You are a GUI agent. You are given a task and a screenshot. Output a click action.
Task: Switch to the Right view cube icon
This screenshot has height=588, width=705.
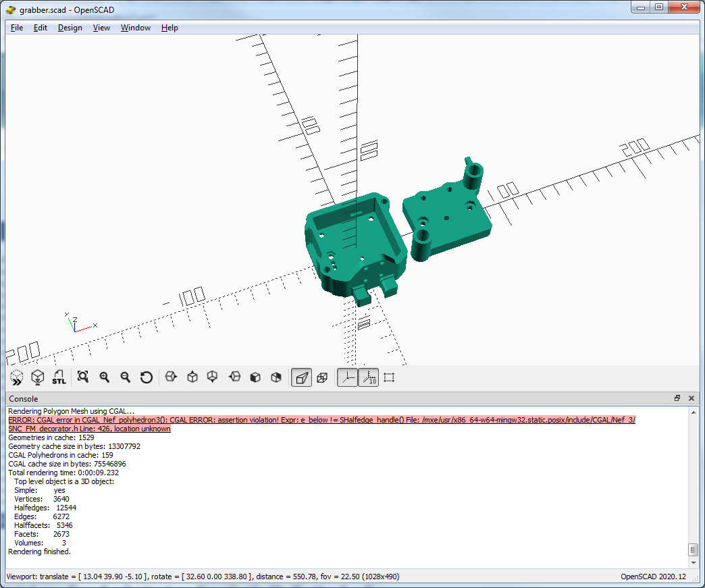[171, 377]
